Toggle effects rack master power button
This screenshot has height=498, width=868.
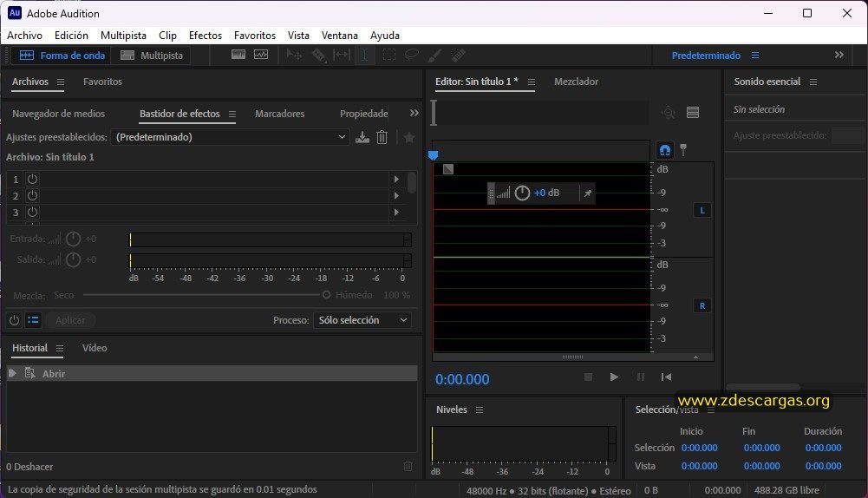15,320
